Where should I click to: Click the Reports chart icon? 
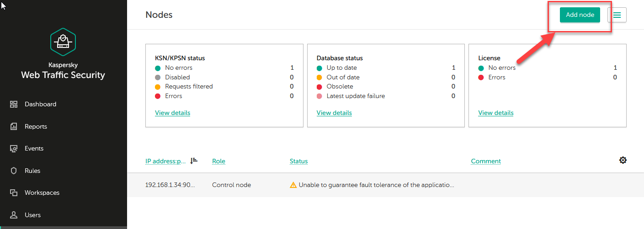point(14,126)
